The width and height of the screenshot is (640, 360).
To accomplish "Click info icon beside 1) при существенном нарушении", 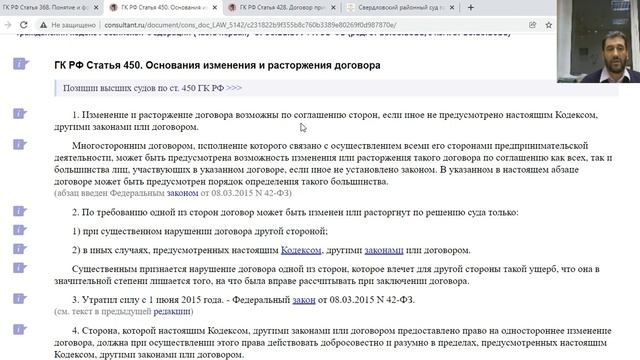I will pyautogui.click(x=20, y=230).
